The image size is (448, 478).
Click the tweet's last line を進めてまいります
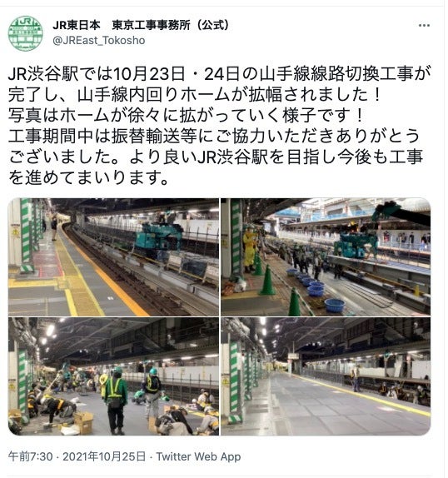point(88,177)
